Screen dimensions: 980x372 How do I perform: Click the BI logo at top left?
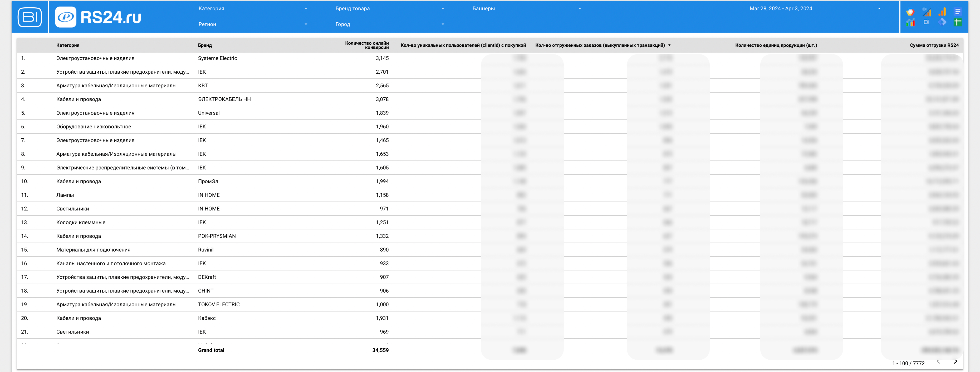click(x=30, y=17)
